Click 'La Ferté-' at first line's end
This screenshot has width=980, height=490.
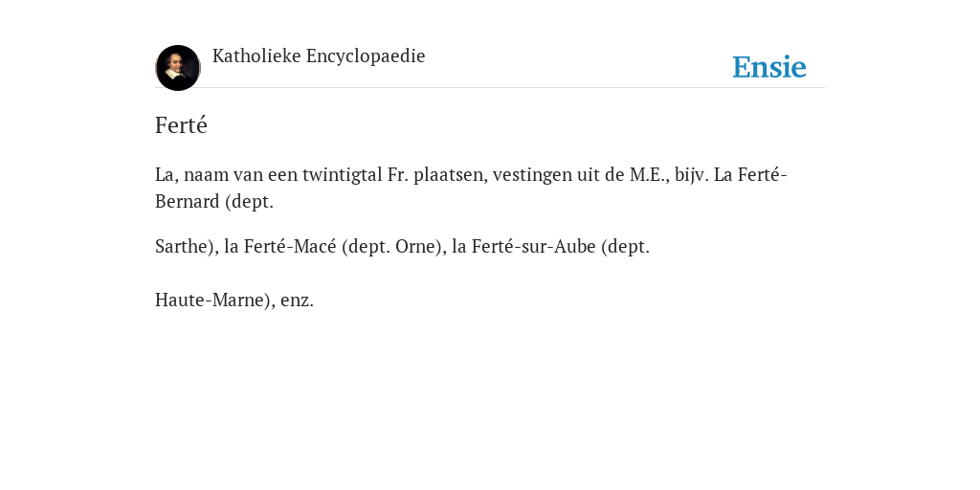point(750,175)
